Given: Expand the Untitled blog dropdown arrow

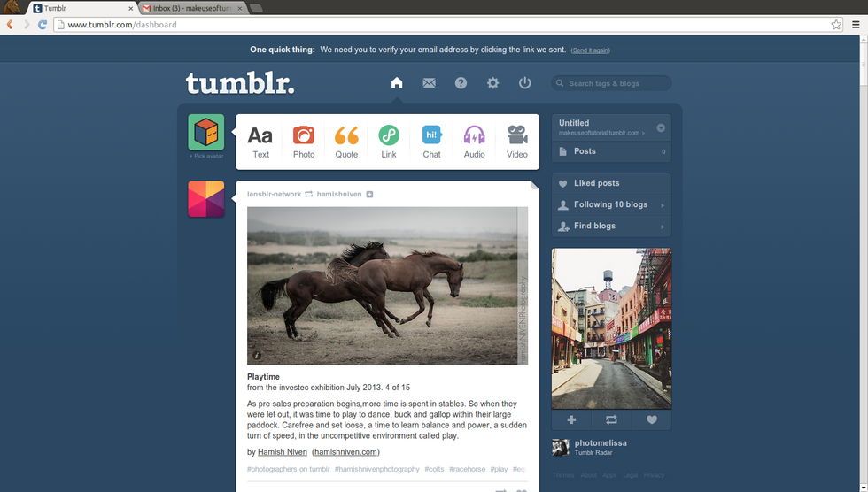Looking at the screenshot, I should (x=661, y=128).
